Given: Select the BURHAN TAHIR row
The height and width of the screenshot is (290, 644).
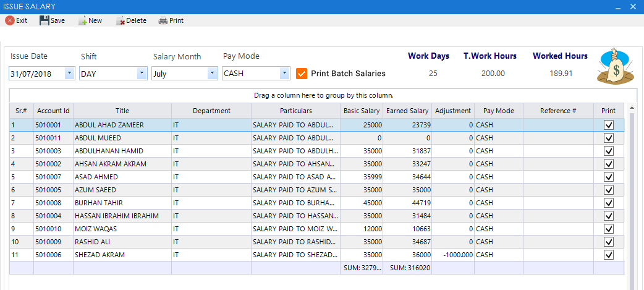Looking at the screenshot, I should coord(121,203).
